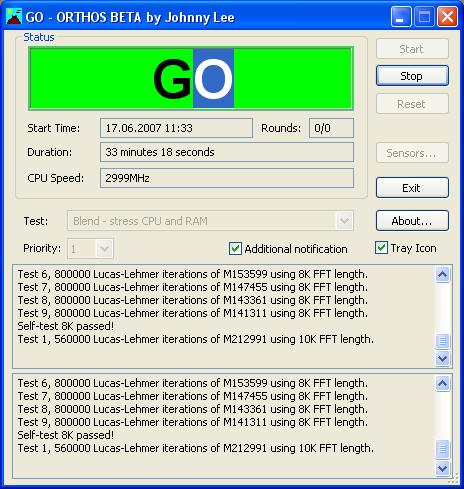Click the Start Time field
This screenshot has width=464, height=489.
pos(176,128)
